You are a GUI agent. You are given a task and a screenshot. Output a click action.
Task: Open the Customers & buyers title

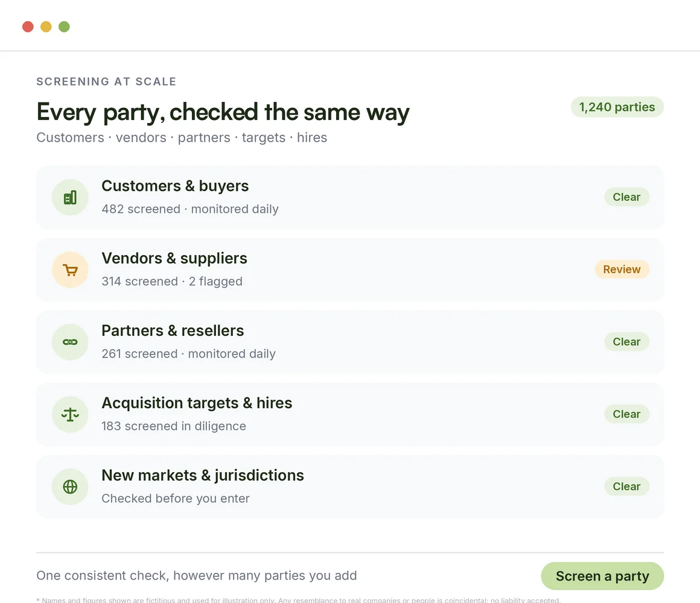point(175,186)
